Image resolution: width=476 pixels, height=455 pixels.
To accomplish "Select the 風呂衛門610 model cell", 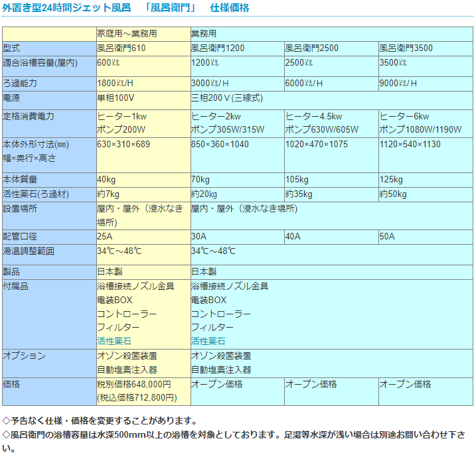I will click(x=143, y=48).
